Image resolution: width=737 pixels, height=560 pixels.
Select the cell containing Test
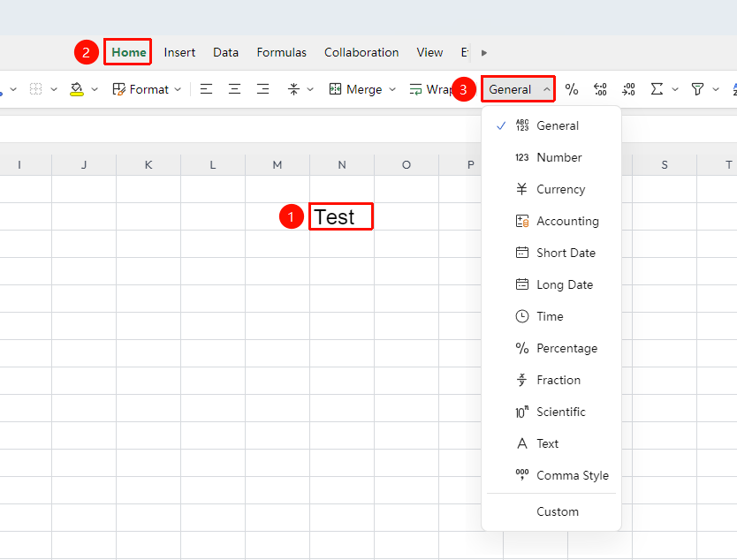[x=342, y=216]
